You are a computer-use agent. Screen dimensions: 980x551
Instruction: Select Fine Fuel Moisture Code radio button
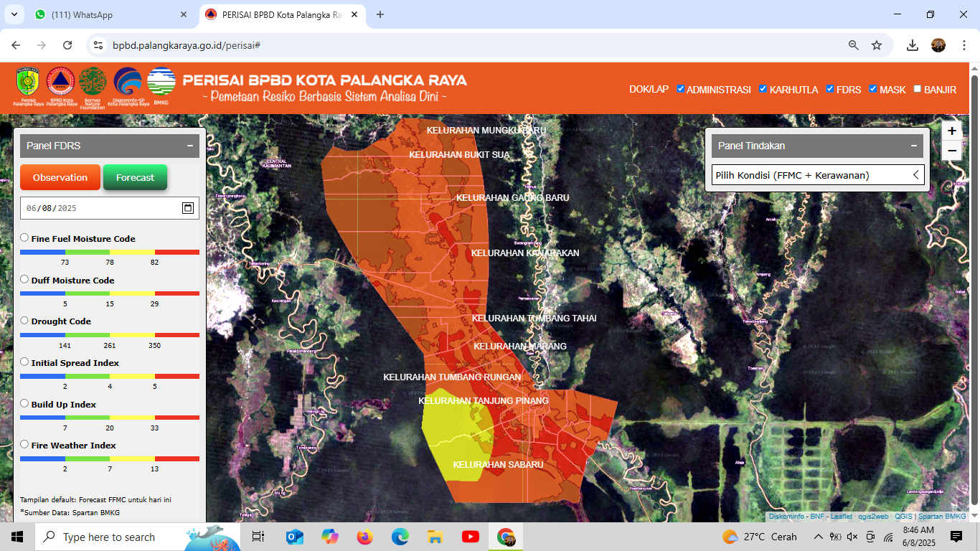(x=24, y=237)
